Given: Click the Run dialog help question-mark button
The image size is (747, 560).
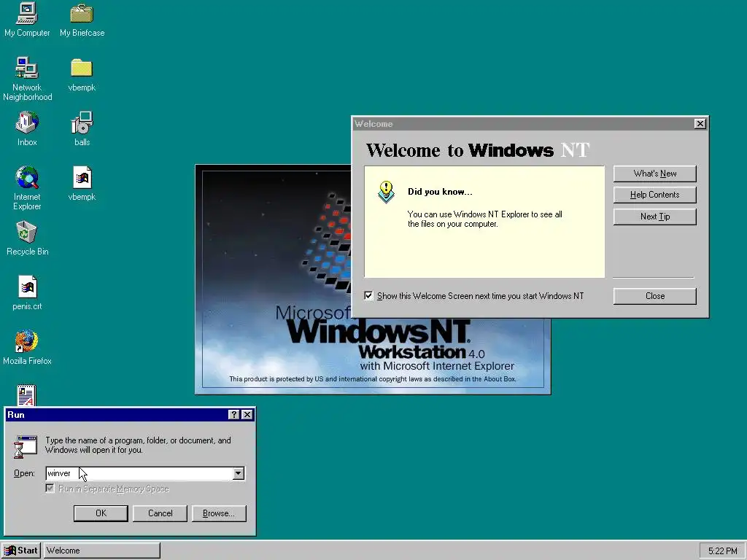Looking at the screenshot, I should pos(233,415).
